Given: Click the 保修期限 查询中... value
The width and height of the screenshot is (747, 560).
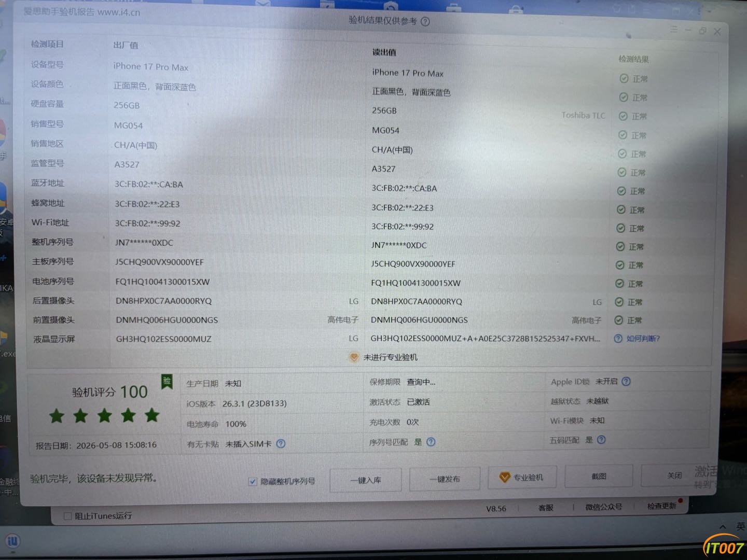Looking at the screenshot, I should coord(421,382).
